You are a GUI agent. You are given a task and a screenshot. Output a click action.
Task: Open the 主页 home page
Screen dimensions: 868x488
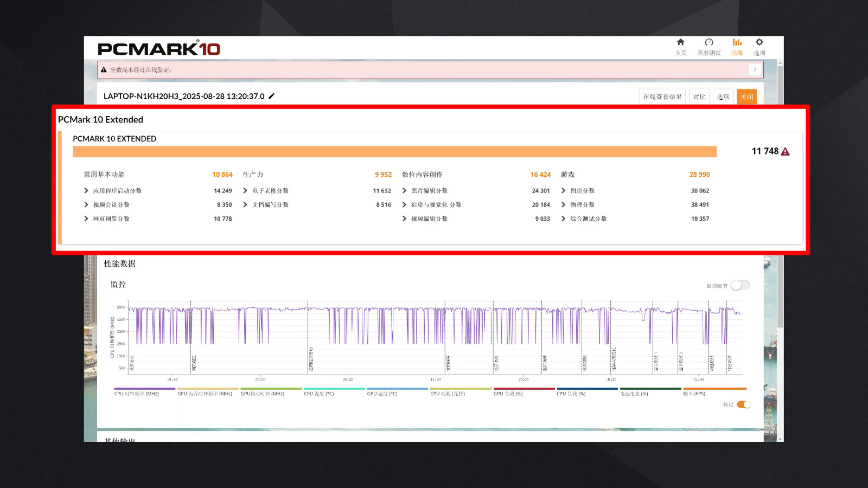pyautogui.click(x=680, y=47)
